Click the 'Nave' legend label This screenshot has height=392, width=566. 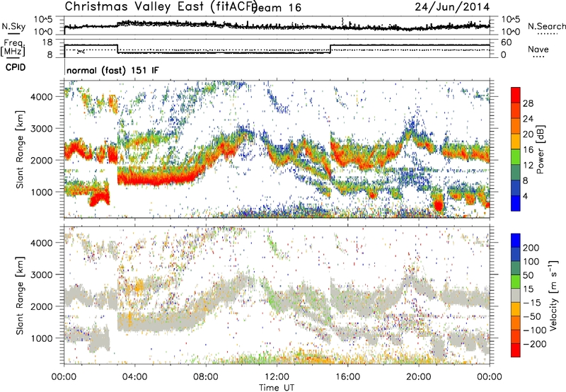coord(538,49)
